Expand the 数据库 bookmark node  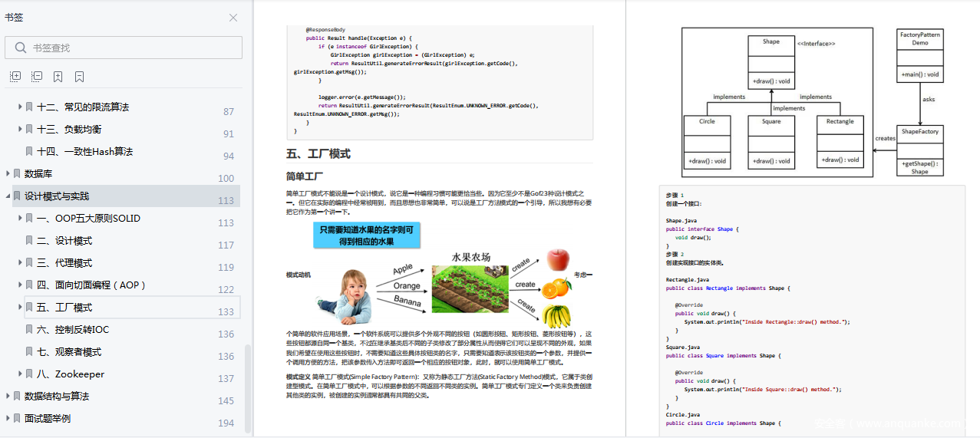[x=8, y=173]
